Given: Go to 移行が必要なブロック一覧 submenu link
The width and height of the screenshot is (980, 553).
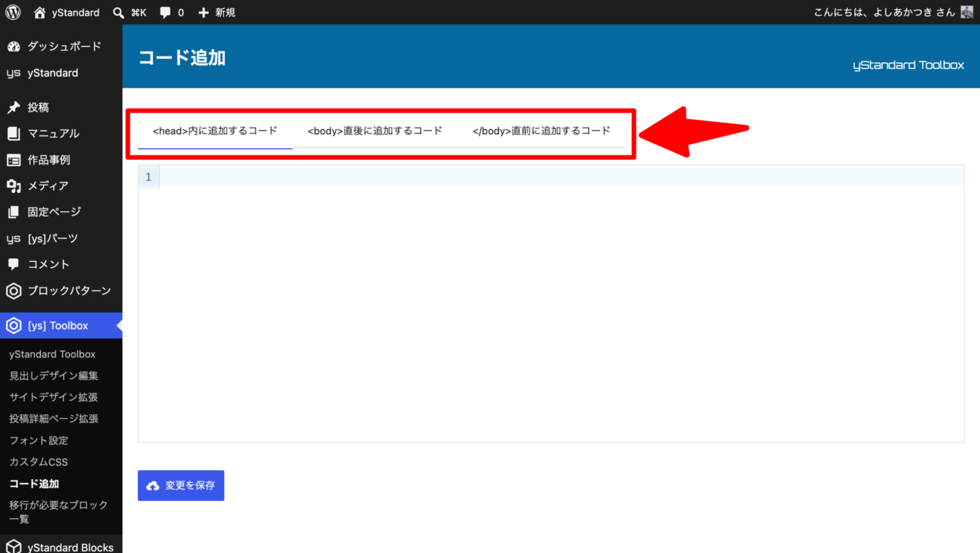Looking at the screenshot, I should pos(58,512).
